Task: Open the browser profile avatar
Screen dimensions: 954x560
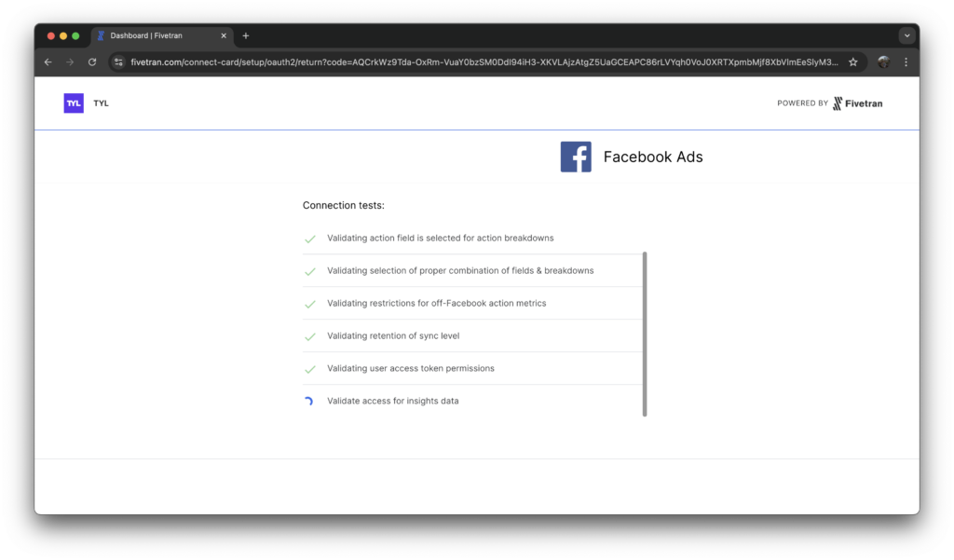Action: tap(883, 62)
